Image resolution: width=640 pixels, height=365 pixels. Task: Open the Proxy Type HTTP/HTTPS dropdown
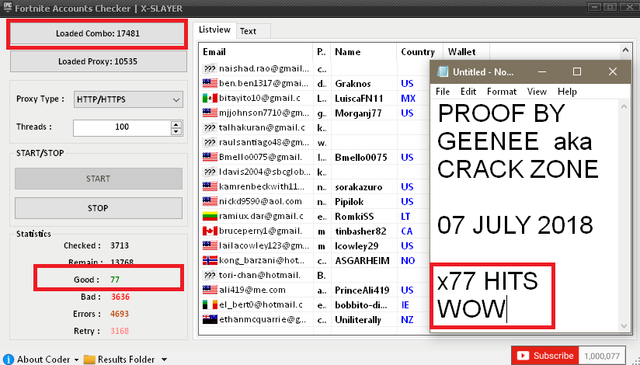click(128, 100)
